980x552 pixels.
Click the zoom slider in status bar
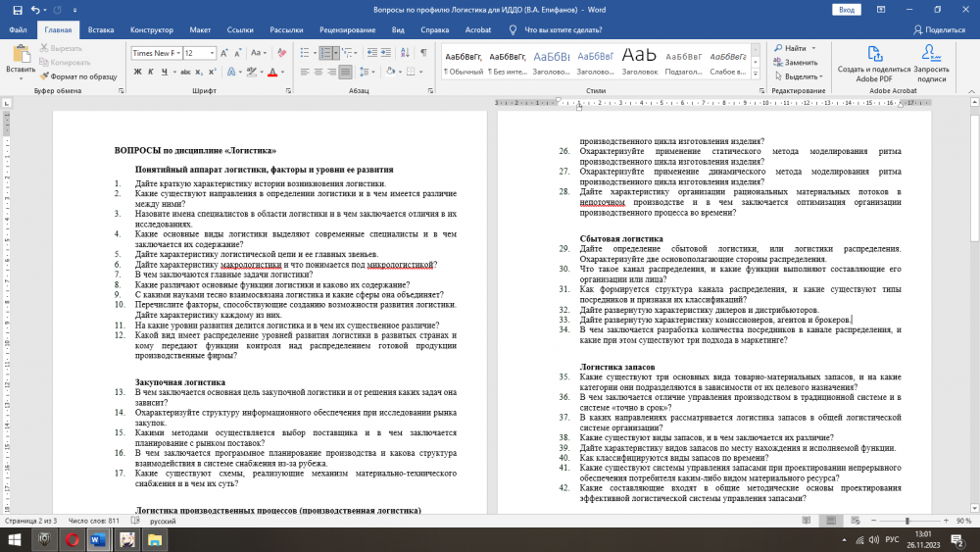906,521
